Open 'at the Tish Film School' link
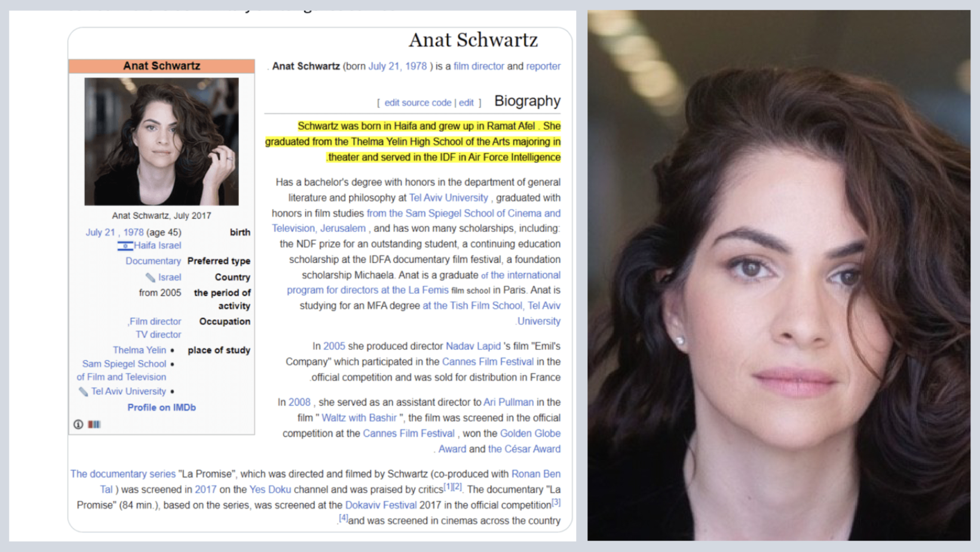980x552 pixels. [472, 306]
